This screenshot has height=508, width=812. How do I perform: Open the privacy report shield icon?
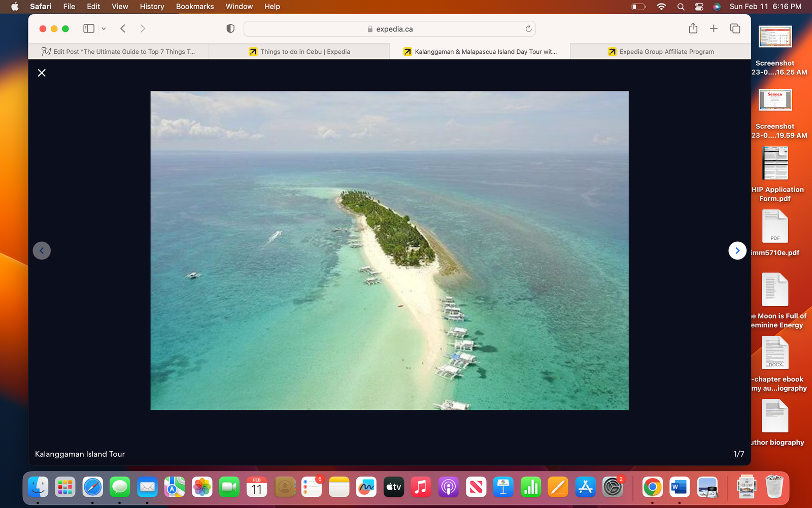point(230,29)
